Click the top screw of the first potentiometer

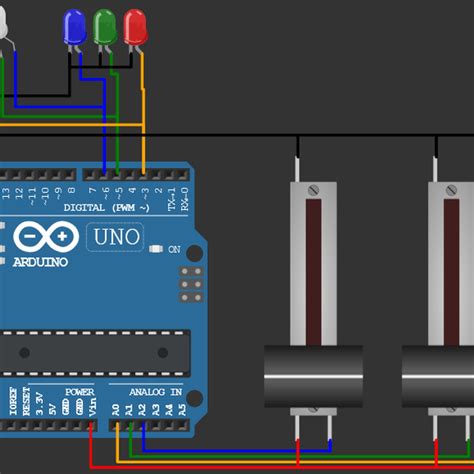click(313, 190)
